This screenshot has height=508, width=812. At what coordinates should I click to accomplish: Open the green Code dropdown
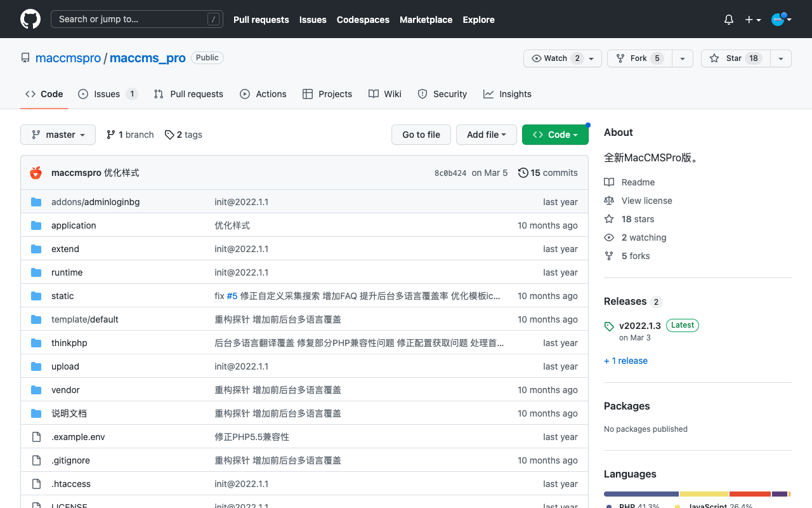click(555, 134)
